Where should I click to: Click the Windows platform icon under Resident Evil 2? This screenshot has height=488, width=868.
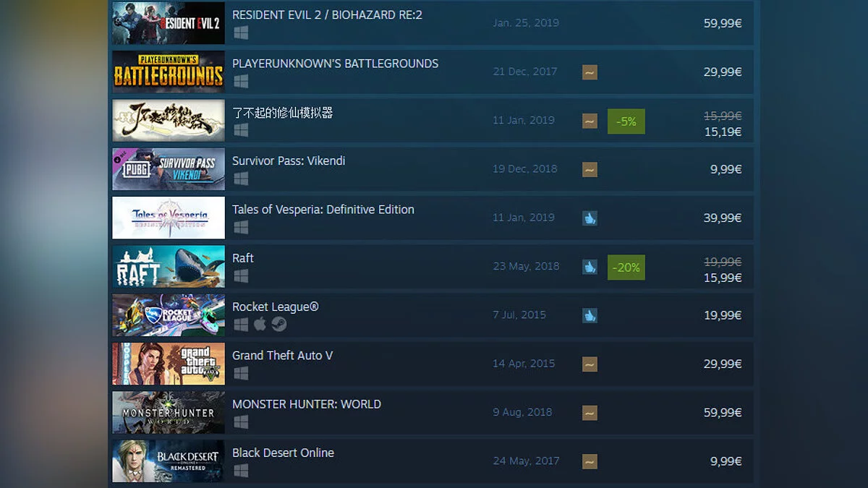[241, 33]
